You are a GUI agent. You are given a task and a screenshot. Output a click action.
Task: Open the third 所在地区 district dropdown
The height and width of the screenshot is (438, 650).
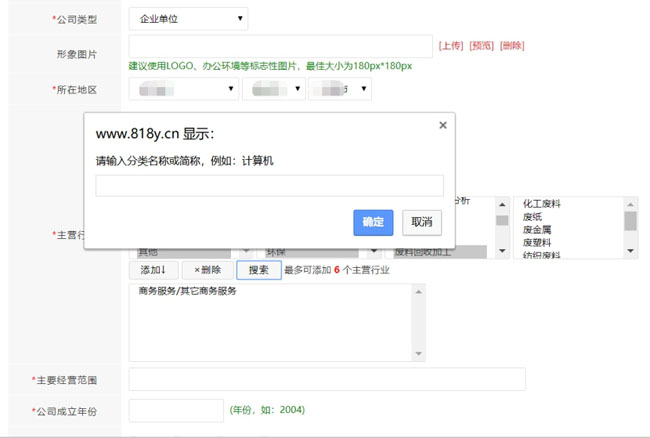340,89
